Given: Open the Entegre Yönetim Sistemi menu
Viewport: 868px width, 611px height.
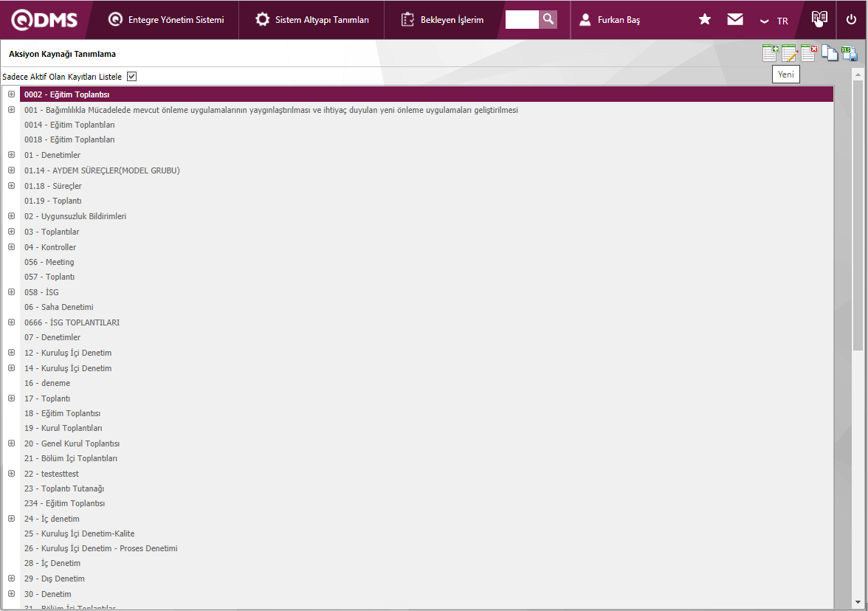Looking at the screenshot, I should click(x=166, y=20).
